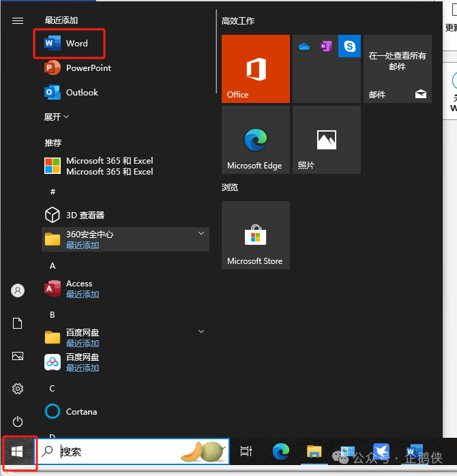Open the Skype tile
457x476 pixels.
[x=349, y=46]
